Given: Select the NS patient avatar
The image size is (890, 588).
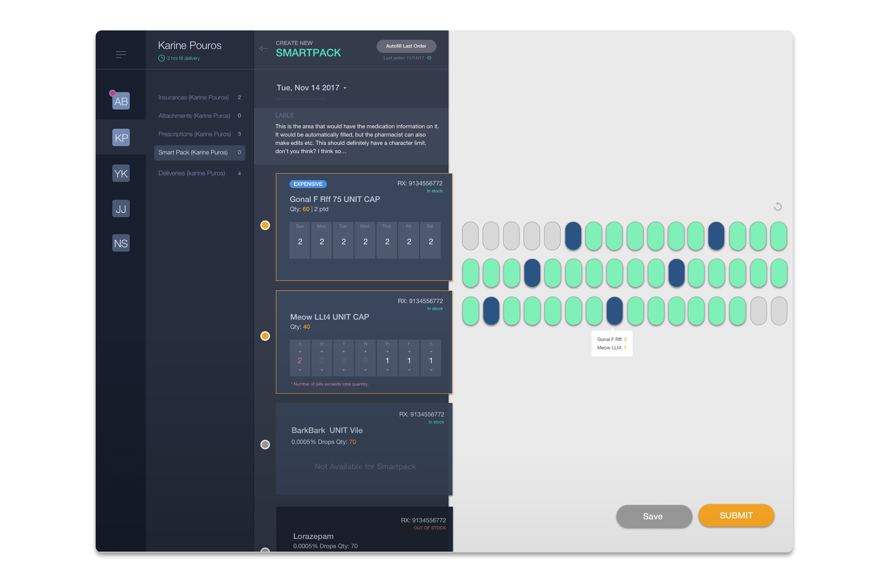Looking at the screenshot, I should coord(121,243).
